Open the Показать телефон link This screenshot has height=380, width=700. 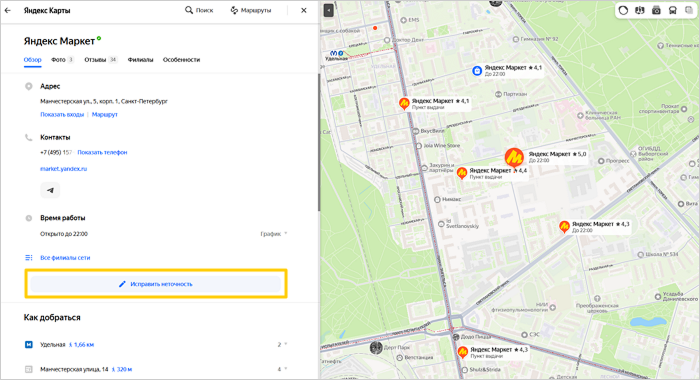pyautogui.click(x=102, y=152)
